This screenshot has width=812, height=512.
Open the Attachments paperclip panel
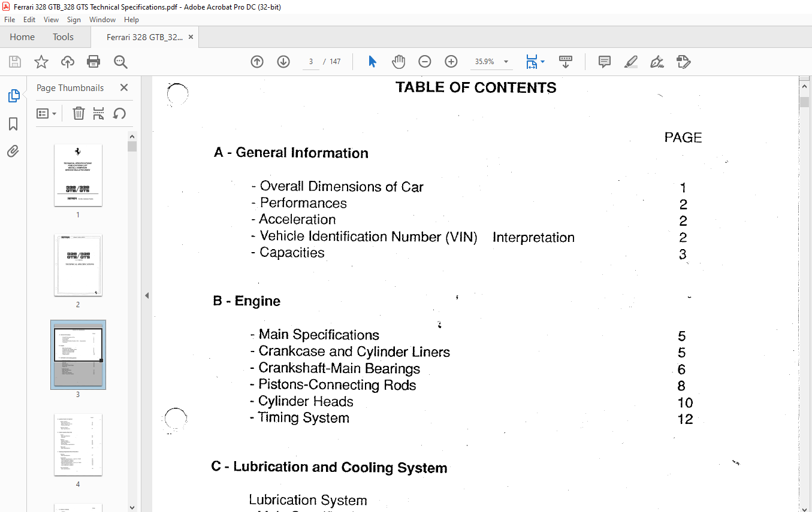coord(13,152)
